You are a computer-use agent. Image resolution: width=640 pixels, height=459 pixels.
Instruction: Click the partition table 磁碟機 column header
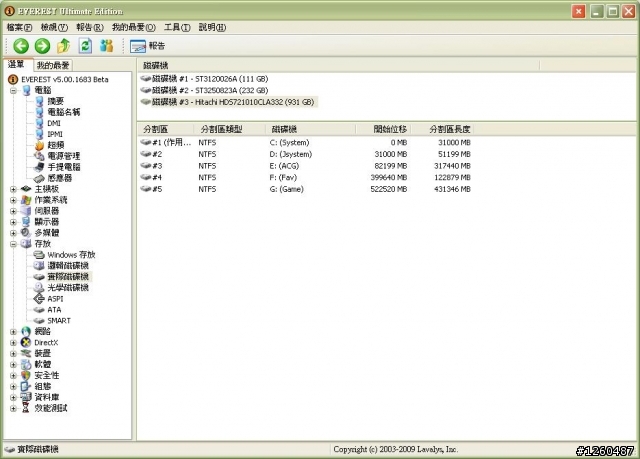point(311,129)
